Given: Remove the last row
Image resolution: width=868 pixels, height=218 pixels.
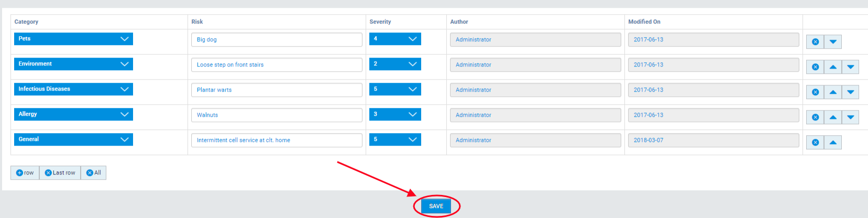Looking at the screenshot, I should click(x=60, y=173).
